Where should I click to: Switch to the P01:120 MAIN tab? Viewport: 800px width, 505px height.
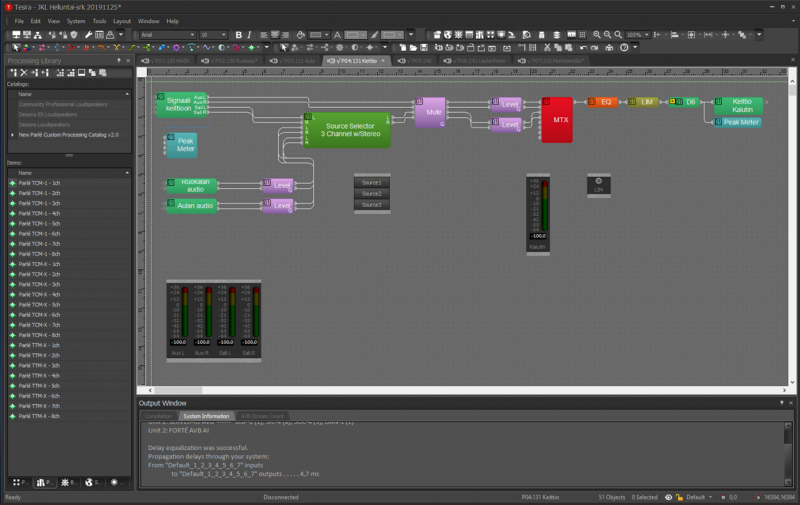tap(166, 61)
